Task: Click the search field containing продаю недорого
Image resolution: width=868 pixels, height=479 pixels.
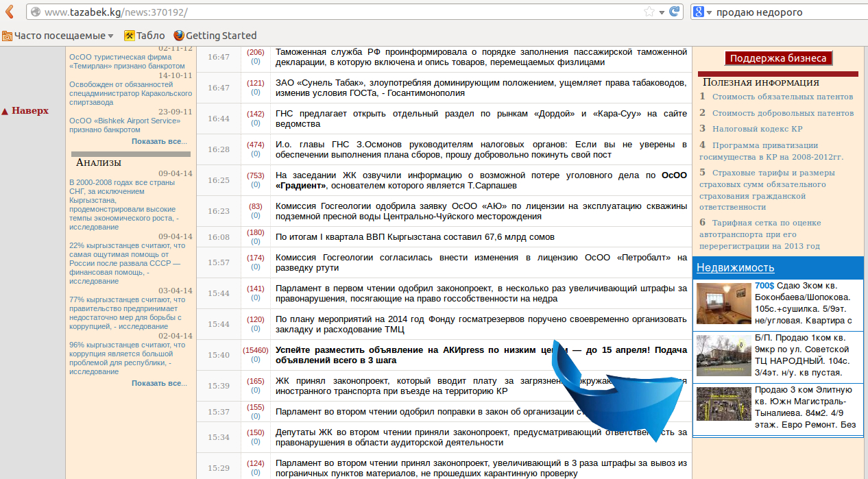Action: pyautogui.click(x=788, y=12)
